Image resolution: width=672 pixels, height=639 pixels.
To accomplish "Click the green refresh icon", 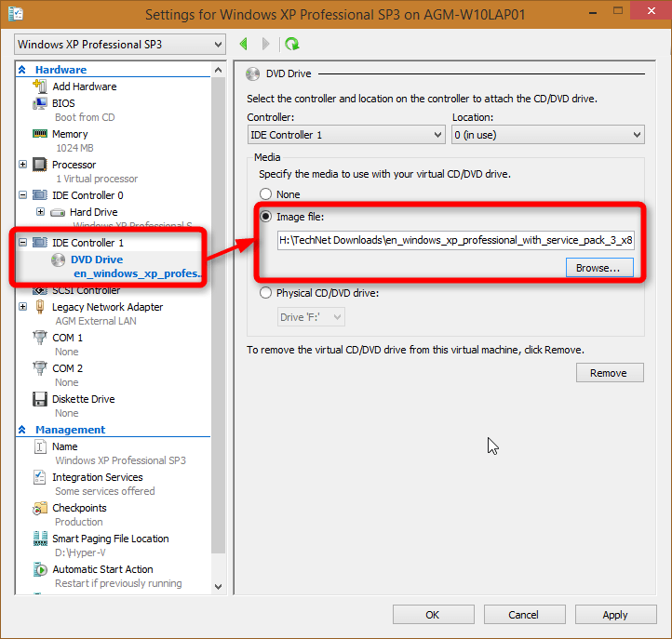I will click(x=292, y=44).
